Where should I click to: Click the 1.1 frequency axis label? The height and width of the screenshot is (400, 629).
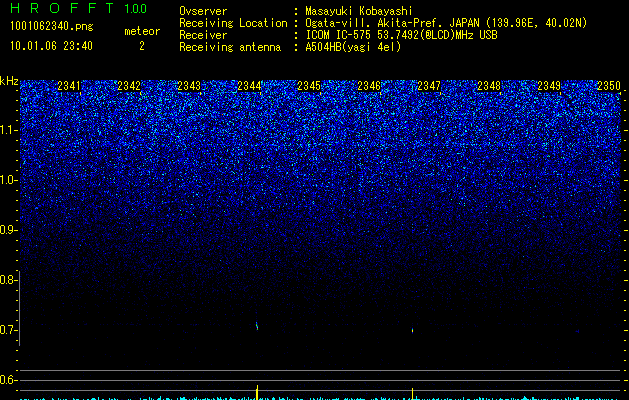(x=7, y=130)
